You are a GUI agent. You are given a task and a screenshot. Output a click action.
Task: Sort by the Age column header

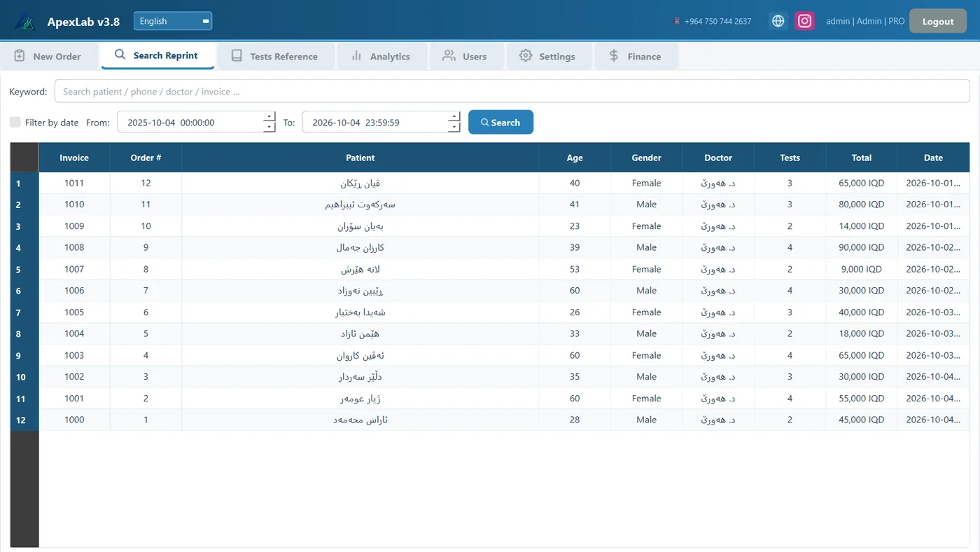[575, 158]
